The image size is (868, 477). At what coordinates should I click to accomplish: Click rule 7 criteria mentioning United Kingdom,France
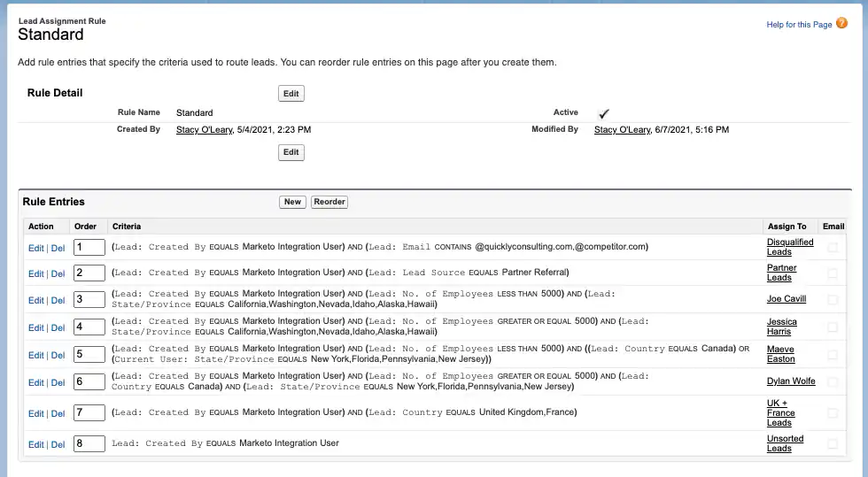(345, 412)
